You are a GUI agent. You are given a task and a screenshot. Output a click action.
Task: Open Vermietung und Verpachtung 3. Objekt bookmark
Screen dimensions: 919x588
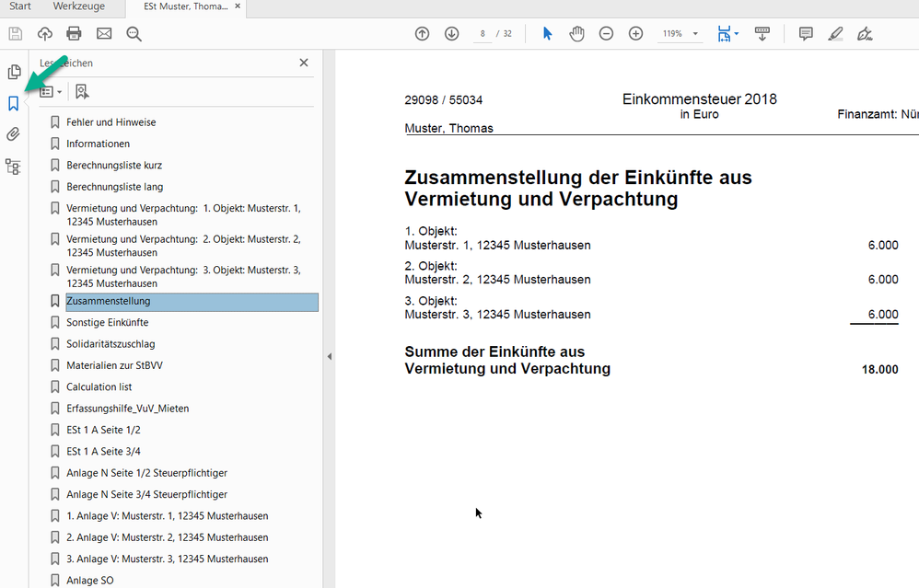coord(183,276)
